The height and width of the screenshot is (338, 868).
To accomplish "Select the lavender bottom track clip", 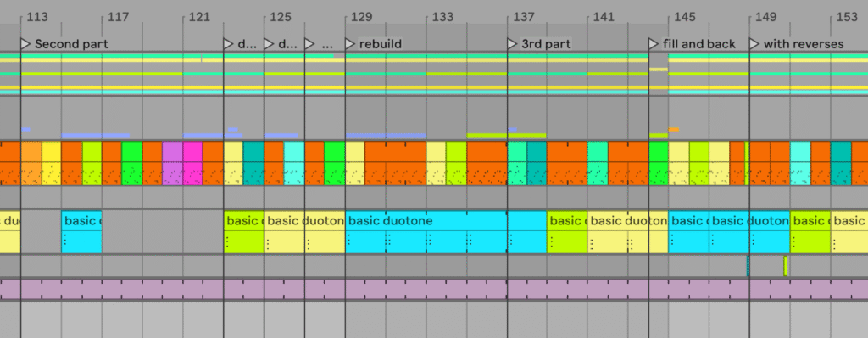I will 434,290.
